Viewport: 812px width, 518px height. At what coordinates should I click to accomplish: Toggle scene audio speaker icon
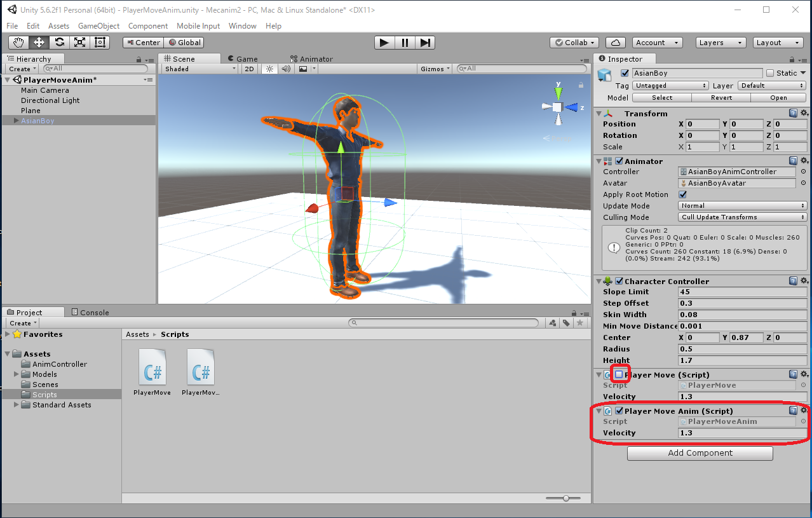click(x=286, y=69)
